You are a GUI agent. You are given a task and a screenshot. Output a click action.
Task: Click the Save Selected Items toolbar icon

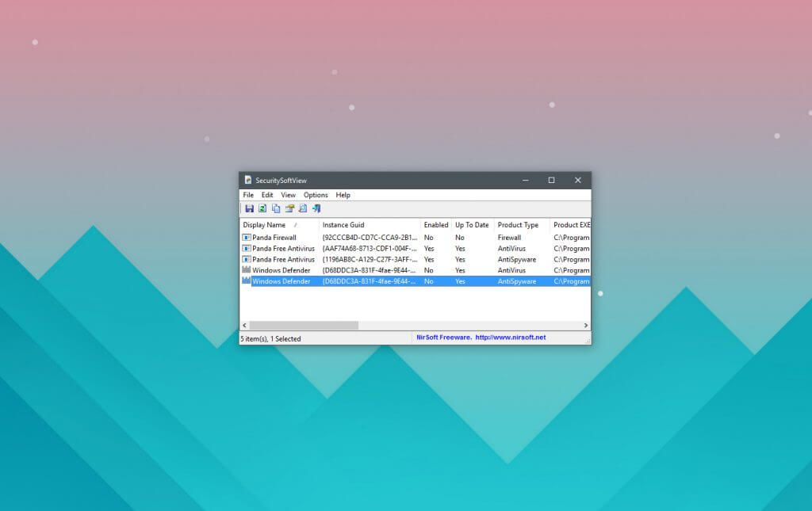(x=249, y=208)
